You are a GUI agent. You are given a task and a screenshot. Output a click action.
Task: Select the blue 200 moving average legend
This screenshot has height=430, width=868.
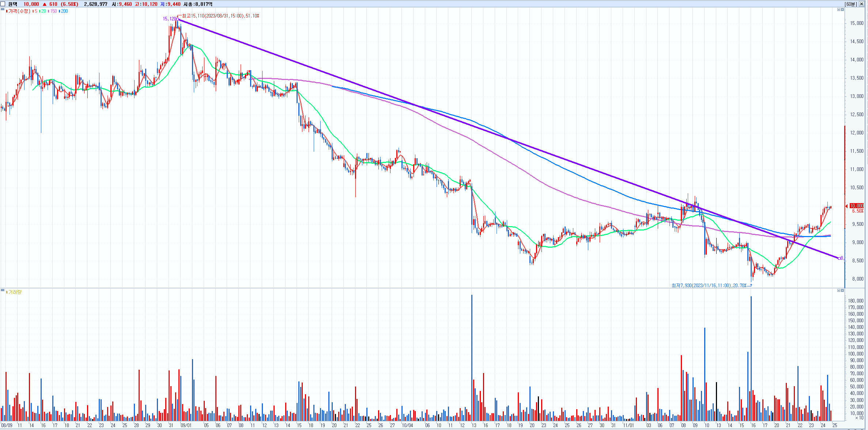pos(64,11)
